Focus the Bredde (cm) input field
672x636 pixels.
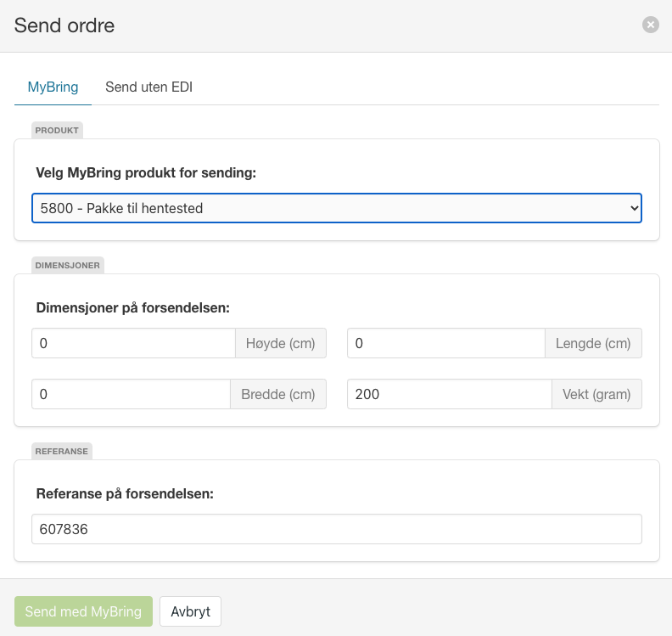click(132, 394)
